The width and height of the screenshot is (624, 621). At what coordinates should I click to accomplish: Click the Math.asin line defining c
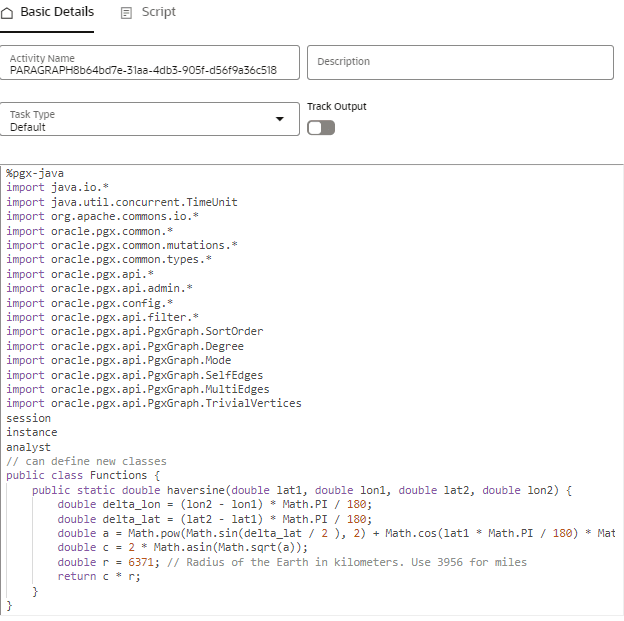(x=183, y=548)
